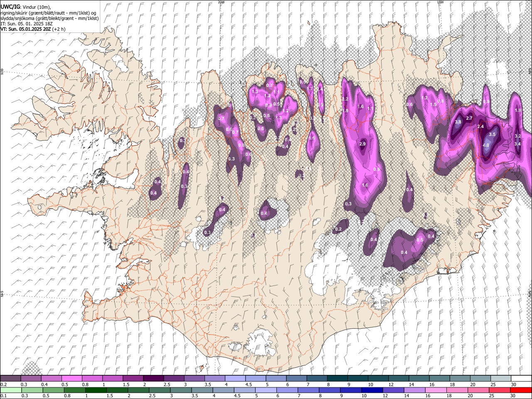Select lavender top-row swatch 4 to 4.5
The height and width of the screenshot is (399, 532).
(235, 378)
